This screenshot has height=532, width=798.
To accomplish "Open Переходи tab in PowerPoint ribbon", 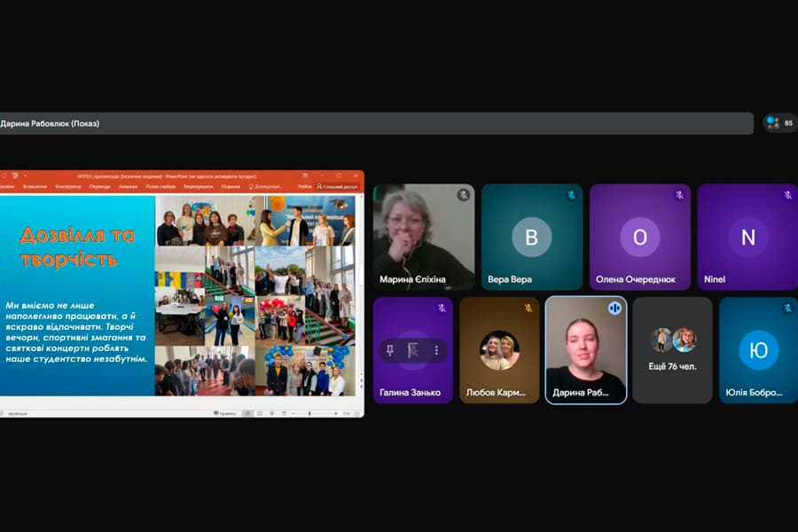I will tap(99, 187).
